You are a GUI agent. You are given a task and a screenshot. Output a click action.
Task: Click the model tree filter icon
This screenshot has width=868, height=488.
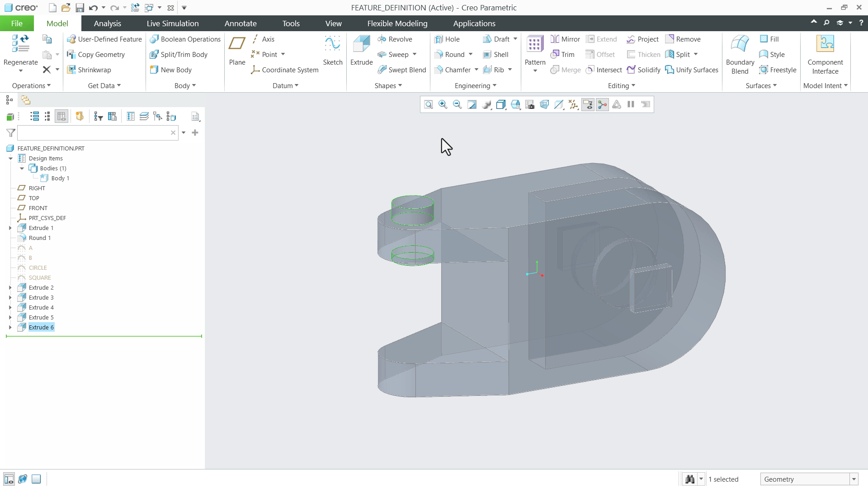[11, 133]
